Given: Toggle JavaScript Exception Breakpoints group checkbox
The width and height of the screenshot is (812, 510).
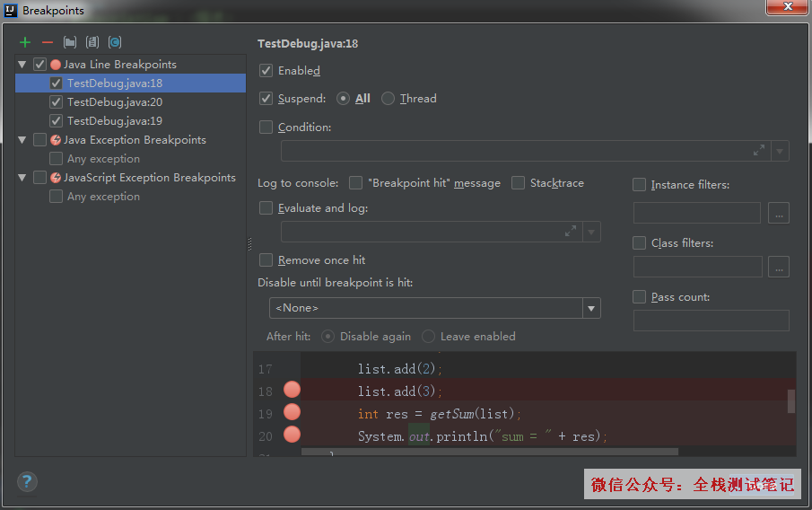Looking at the screenshot, I should coord(39,178).
